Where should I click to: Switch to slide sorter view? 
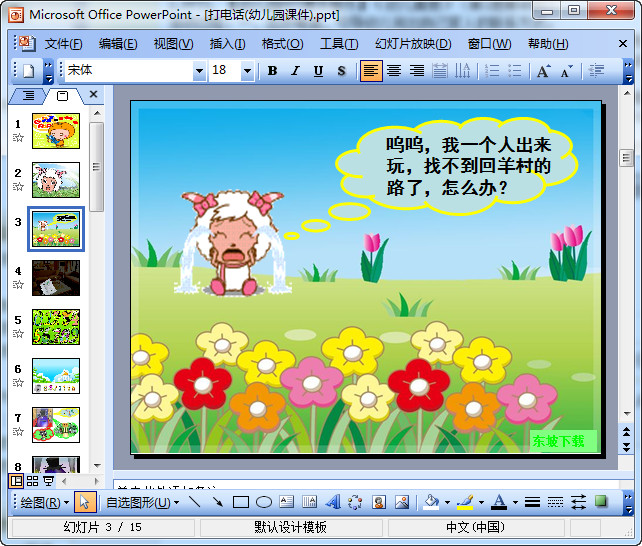32,481
